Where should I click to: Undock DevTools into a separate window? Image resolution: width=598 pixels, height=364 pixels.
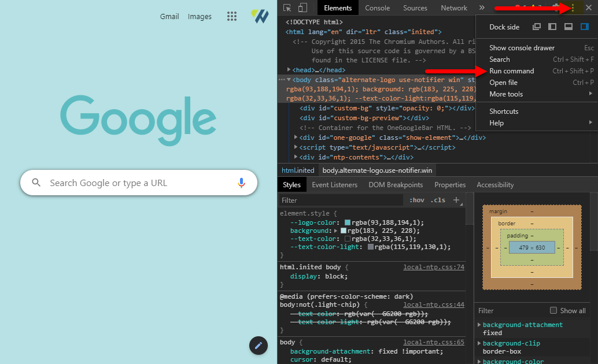[537, 27]
